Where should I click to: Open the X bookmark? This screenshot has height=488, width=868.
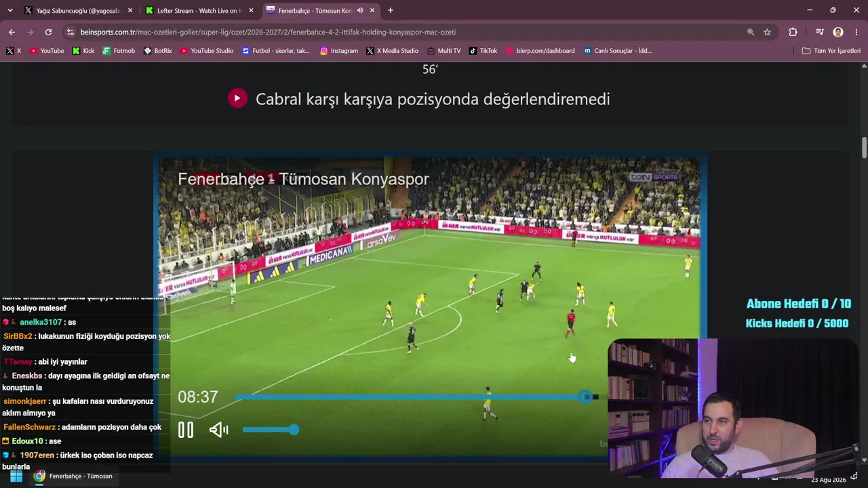point(14,51)
